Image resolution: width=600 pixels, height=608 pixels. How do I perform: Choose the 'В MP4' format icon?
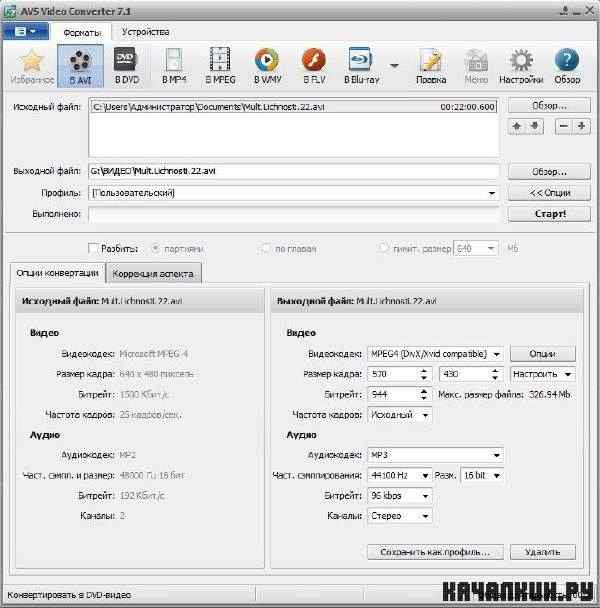[x=174, y=66]
